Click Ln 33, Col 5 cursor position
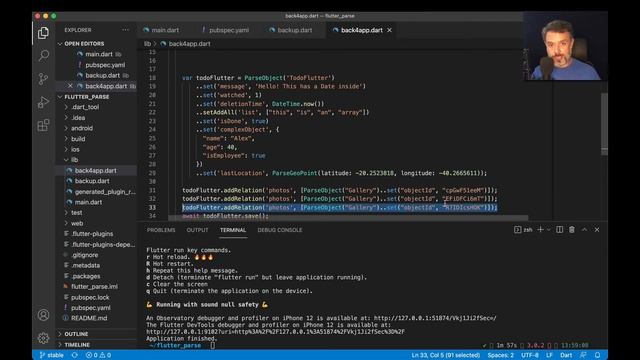 coord(445,355)
